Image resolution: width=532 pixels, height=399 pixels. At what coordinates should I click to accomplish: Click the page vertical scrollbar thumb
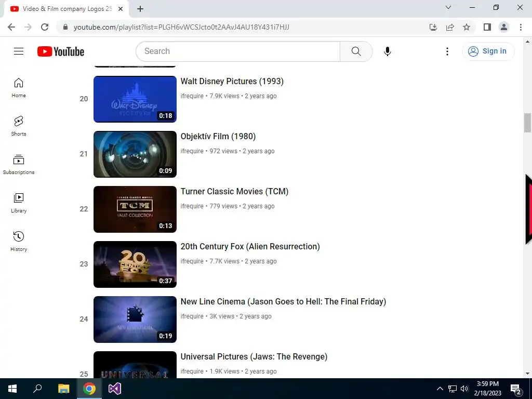pos(528,123)
